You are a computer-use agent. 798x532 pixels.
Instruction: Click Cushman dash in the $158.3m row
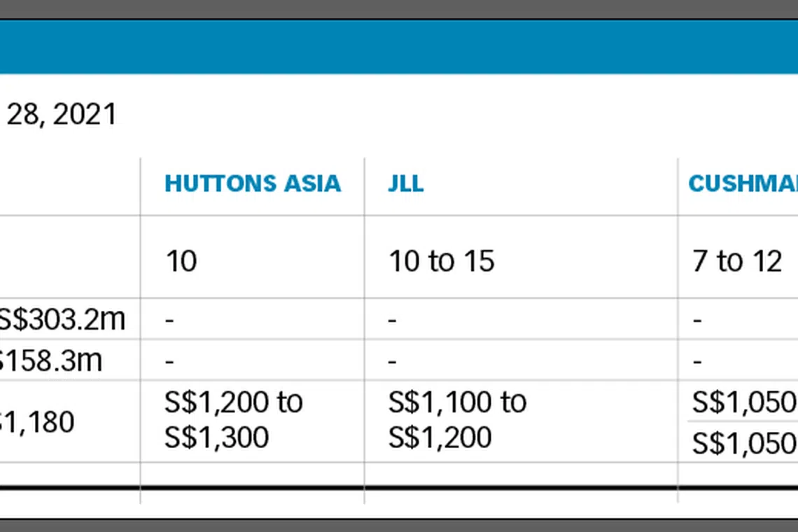click(x=696, y=361)
